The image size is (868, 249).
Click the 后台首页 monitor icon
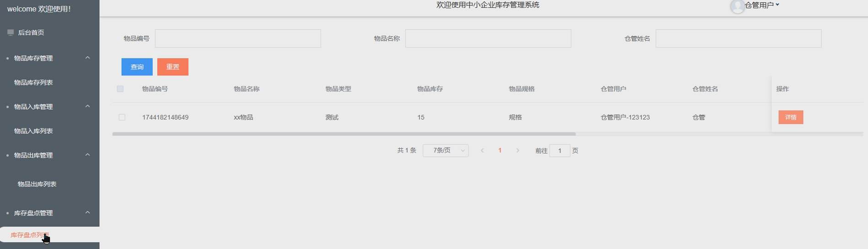(x=11, y=32)
